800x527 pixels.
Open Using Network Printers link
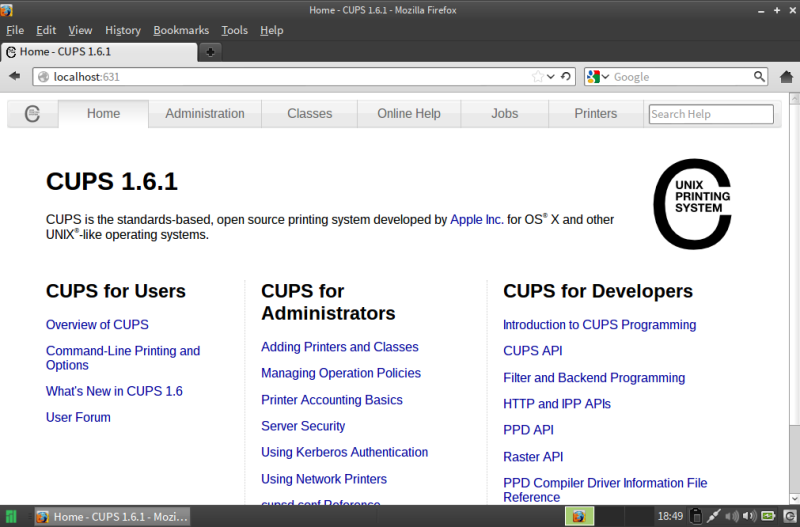(324, 479)
